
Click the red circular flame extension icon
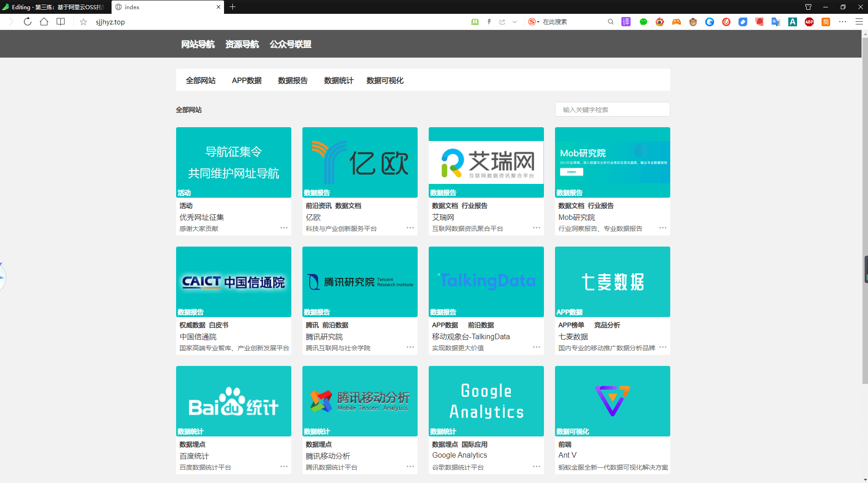(726, 22)
